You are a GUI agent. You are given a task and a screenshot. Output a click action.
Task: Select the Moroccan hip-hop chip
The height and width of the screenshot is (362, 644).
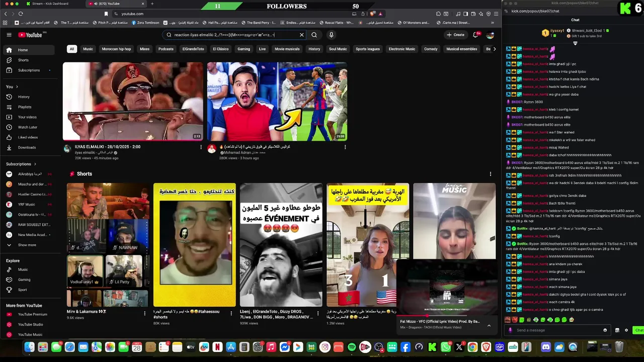coord(116,49)
